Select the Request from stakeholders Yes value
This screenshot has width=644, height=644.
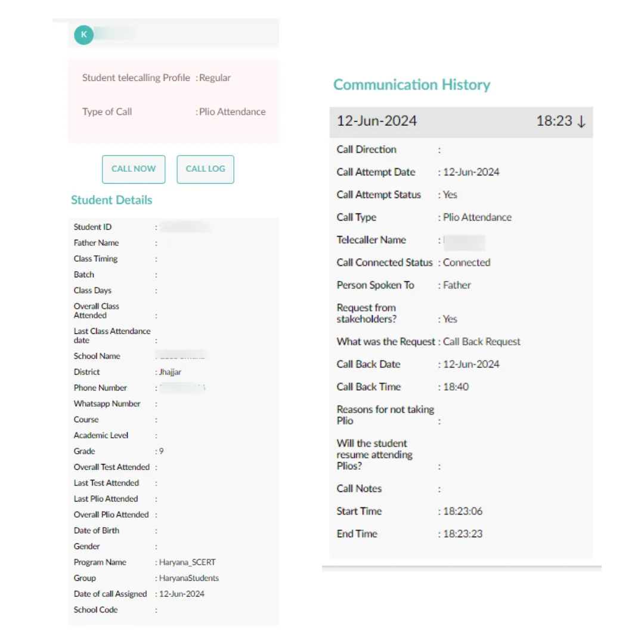450,319
